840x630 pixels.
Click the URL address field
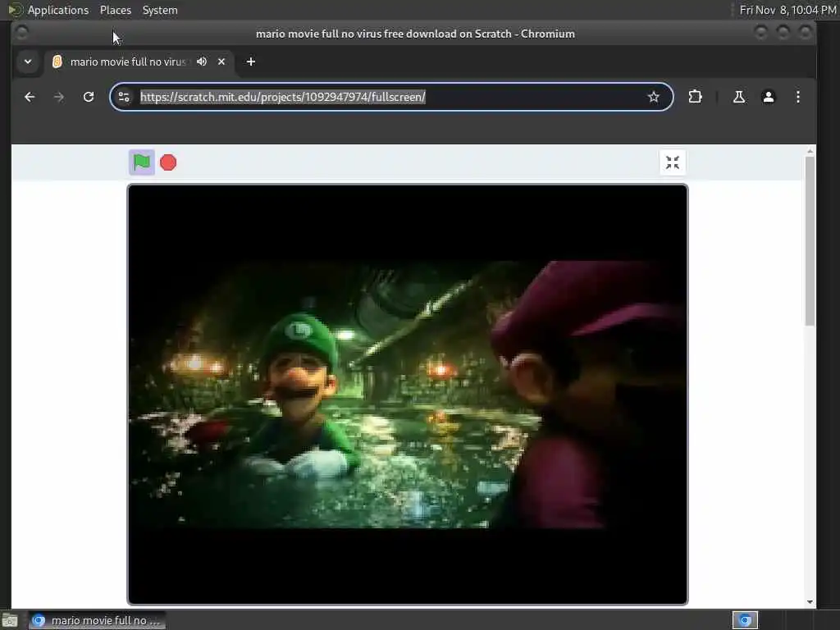click(390, 97)
